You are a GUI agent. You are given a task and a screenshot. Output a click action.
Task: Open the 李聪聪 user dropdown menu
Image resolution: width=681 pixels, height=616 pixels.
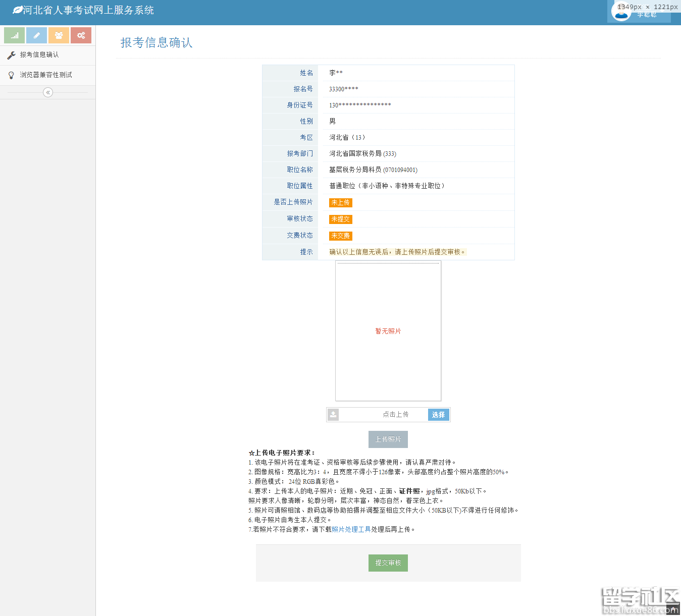[647, 15]
